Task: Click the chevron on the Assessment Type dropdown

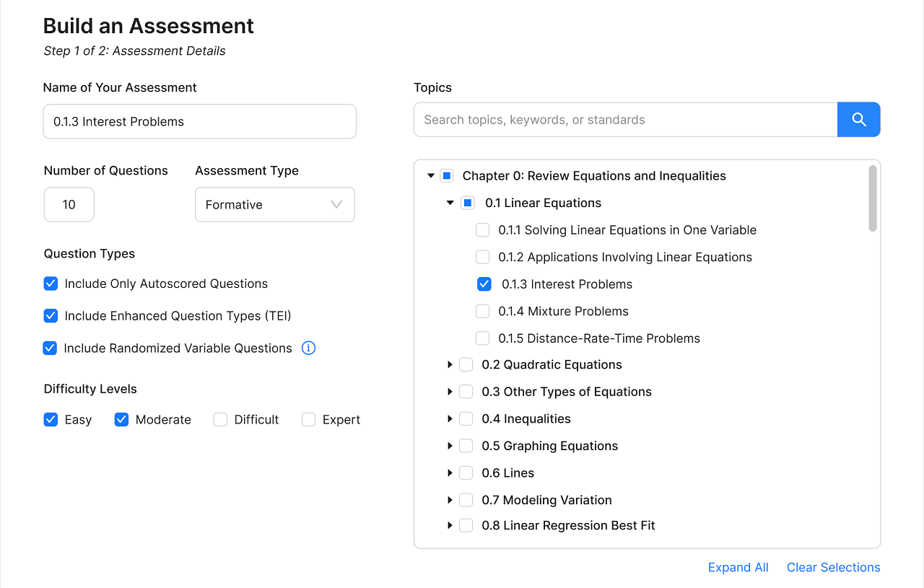Action: 336,204
